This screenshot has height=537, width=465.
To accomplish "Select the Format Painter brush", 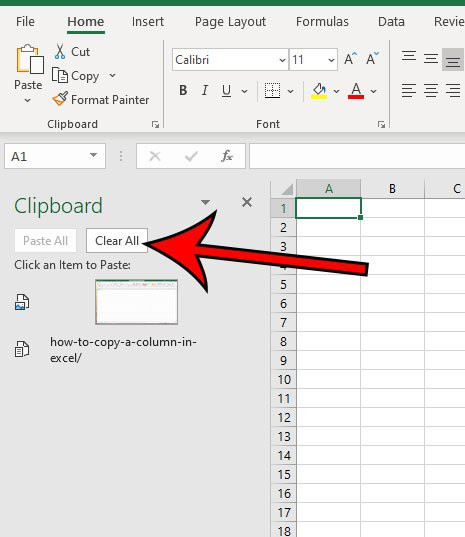I will pos(60,99).
